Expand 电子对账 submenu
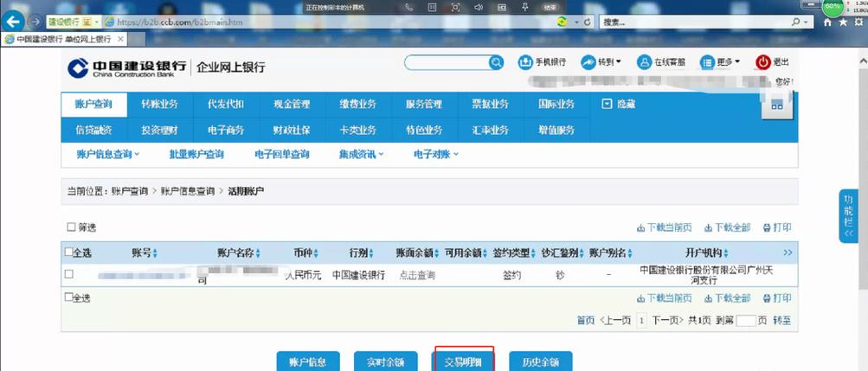868x371 pixels. click(436, 155)
